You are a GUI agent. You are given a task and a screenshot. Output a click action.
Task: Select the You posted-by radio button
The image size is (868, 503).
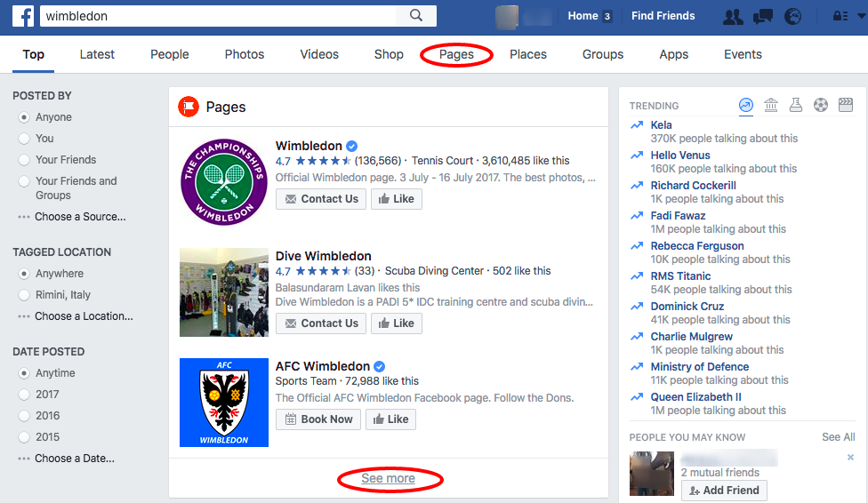tap(24, 139)
